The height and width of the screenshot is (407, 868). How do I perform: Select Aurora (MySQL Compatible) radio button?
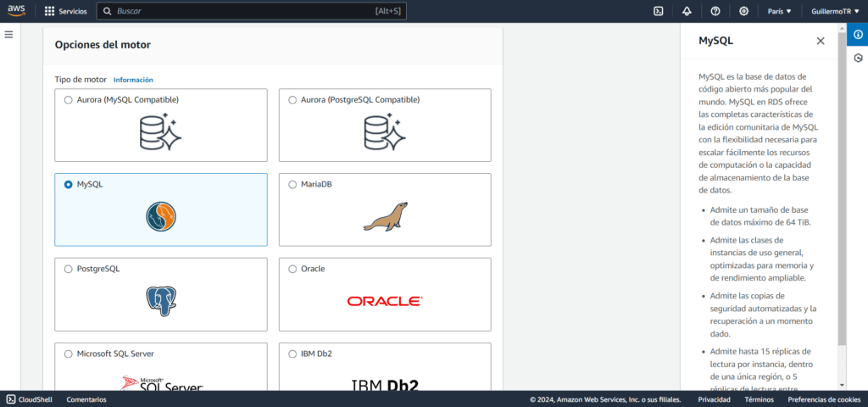(68, 100)
